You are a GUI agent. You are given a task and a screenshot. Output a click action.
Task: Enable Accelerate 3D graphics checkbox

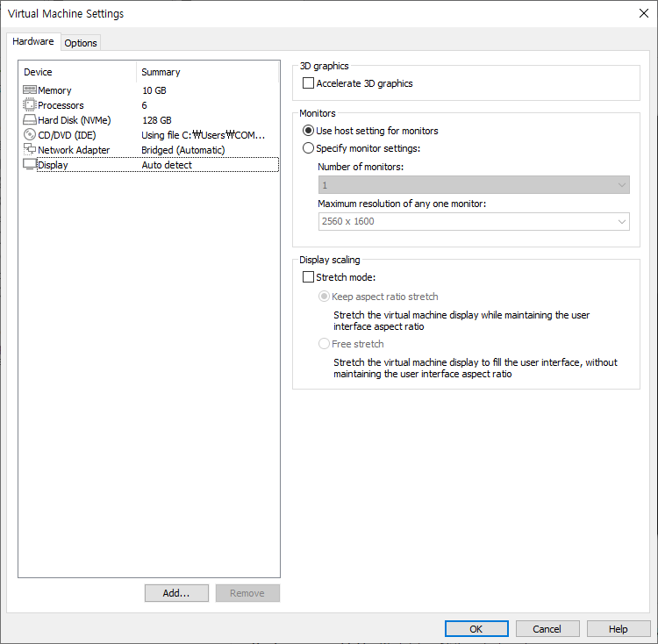[x=308, y=83]
